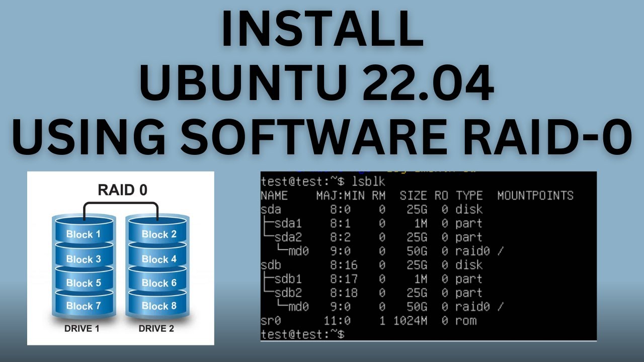This screenshot has height=362, width=644.
Task: Select the 'sdb' disk name
Action: (271, 265)
